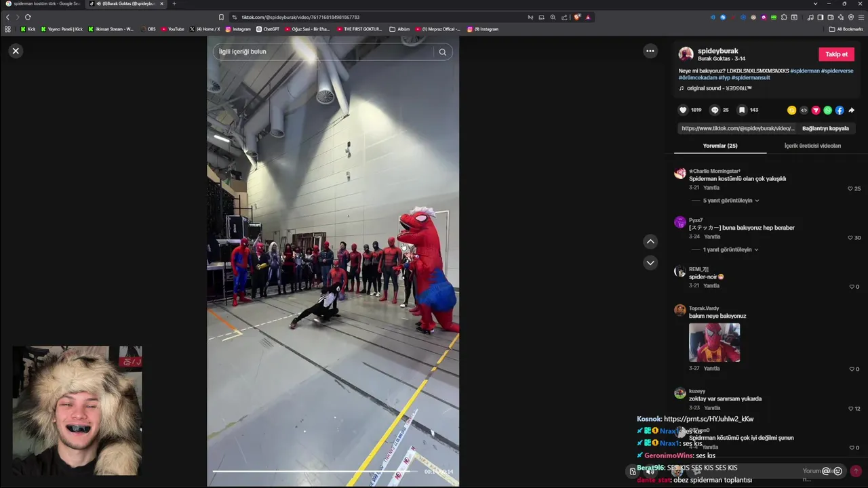Open a new browser tab

tap(174, 3)
